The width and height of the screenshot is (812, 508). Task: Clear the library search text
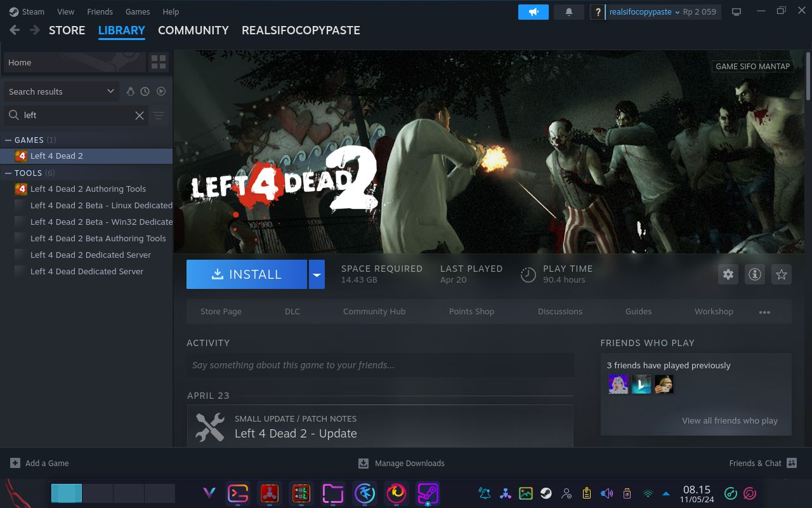click(x=140, y=115)
